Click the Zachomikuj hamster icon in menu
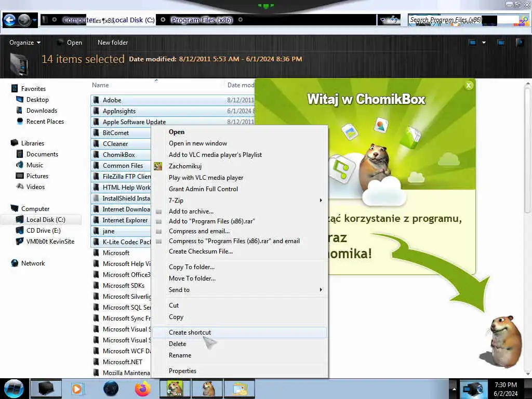The width and height of the screenshot is (532, 399). tap(158, 166)
